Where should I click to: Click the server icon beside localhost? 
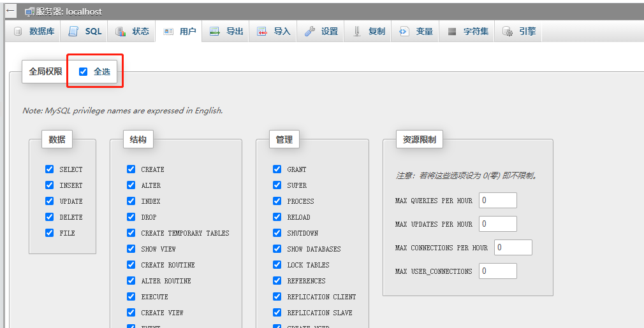[x=29, y=12]
